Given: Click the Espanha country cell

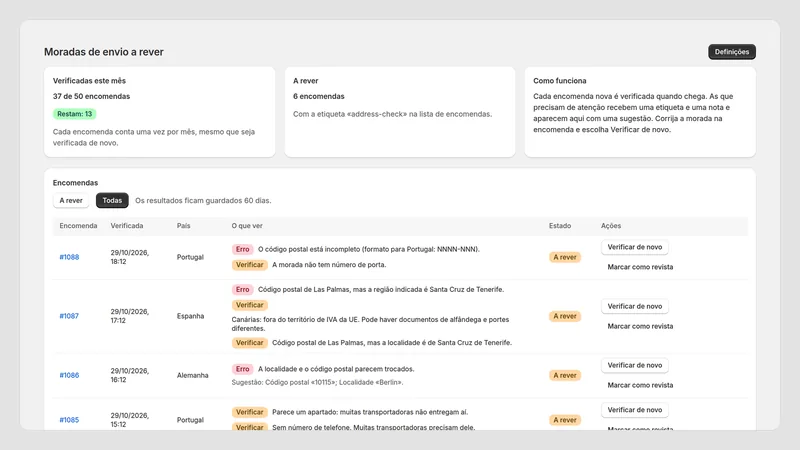Looking at the screenshot, I should pyautogui.click(x=190, y=316).
